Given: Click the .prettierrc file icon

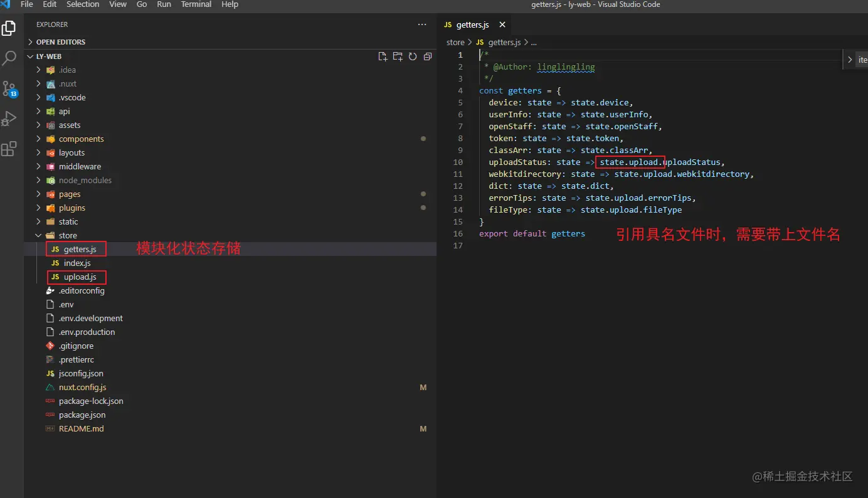Looking at the screenshot, I should click(50, 360).
